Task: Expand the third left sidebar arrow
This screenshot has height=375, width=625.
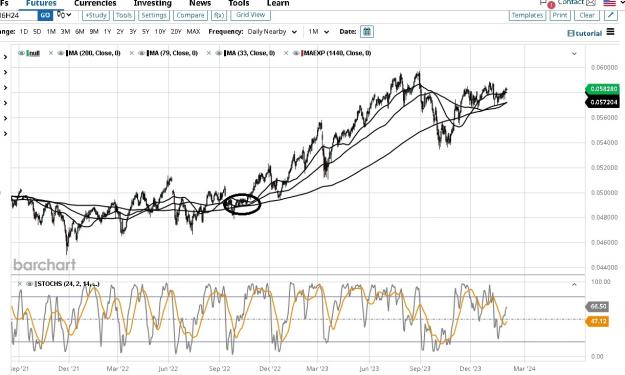Action: pos(5,87)
